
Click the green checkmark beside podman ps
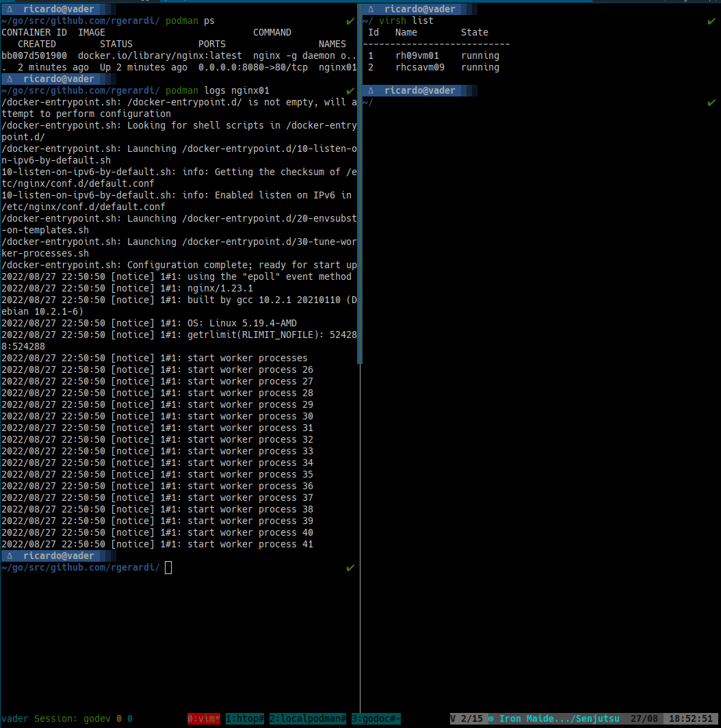(350, 21)
